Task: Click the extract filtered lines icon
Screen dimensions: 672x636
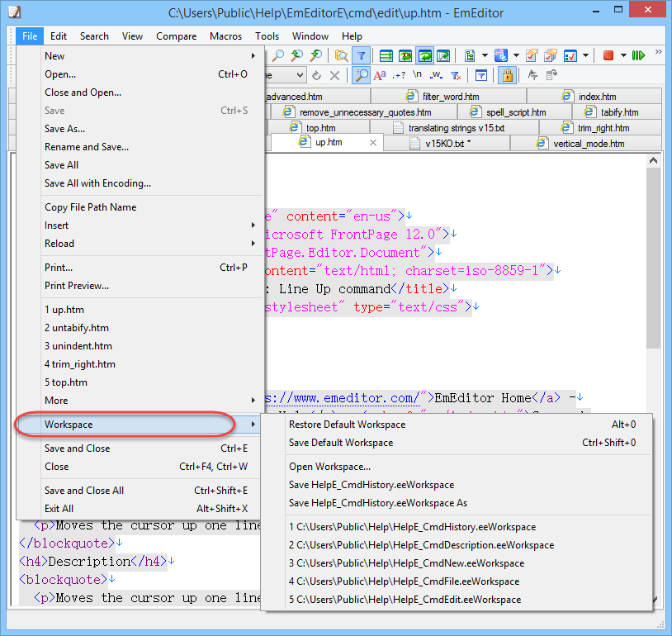Action: coord(551,75)
